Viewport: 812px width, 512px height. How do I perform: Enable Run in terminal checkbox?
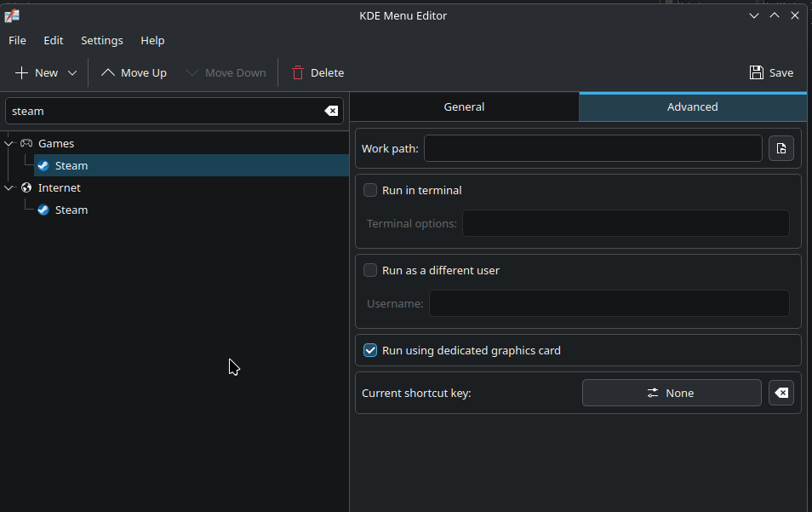370,190
